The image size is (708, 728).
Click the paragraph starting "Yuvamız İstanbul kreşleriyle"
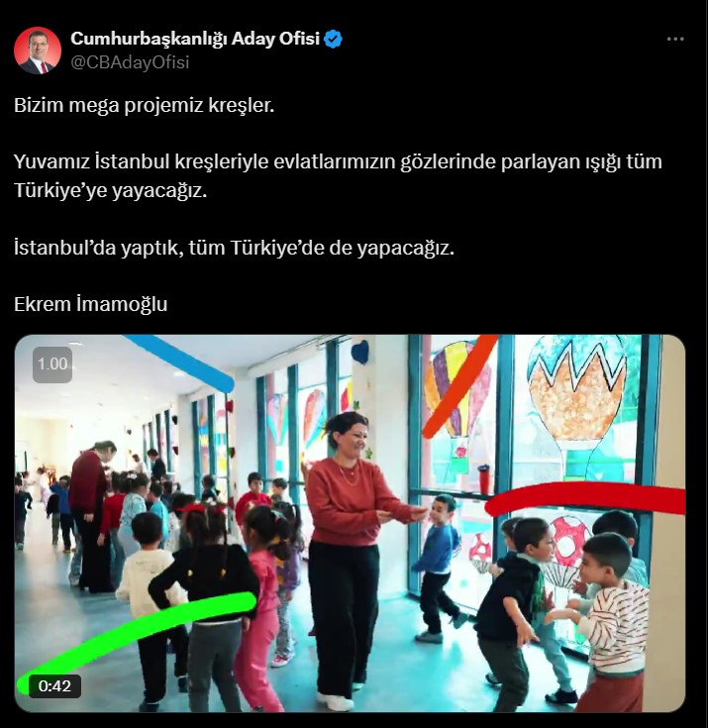338,176
